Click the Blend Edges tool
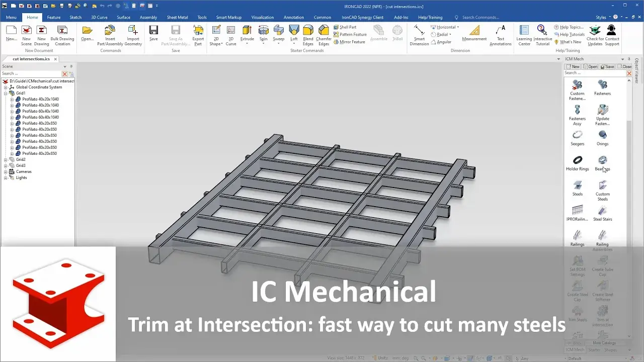Screen dimensions: 644x362 coord(308,35)
